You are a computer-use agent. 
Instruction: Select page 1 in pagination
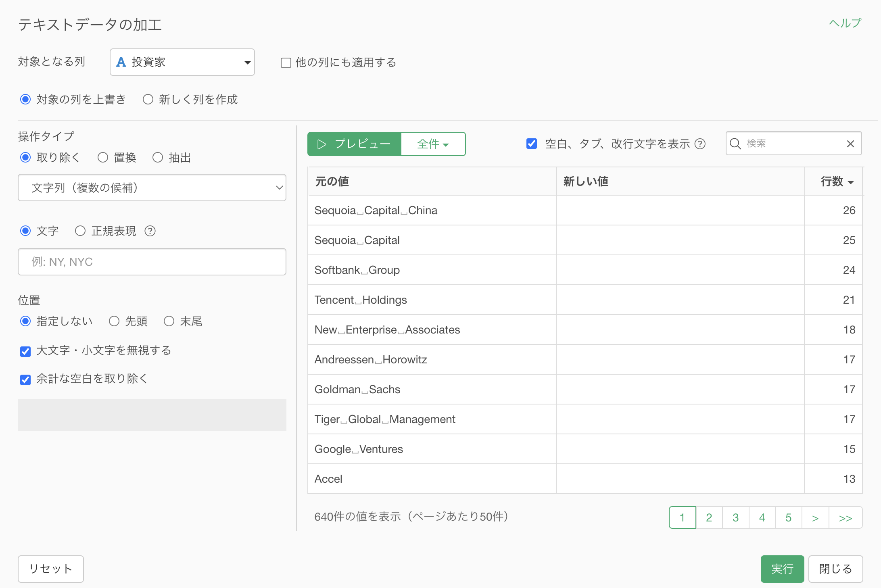click(x=683, y=517)
